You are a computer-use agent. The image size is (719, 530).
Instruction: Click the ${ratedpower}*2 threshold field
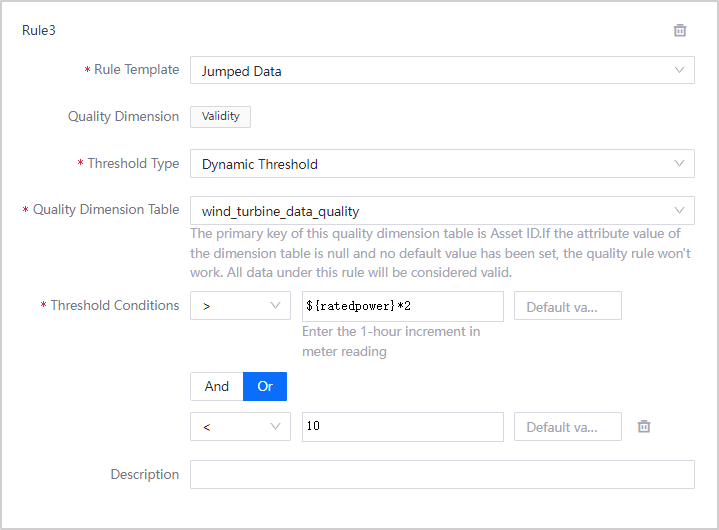402,306
